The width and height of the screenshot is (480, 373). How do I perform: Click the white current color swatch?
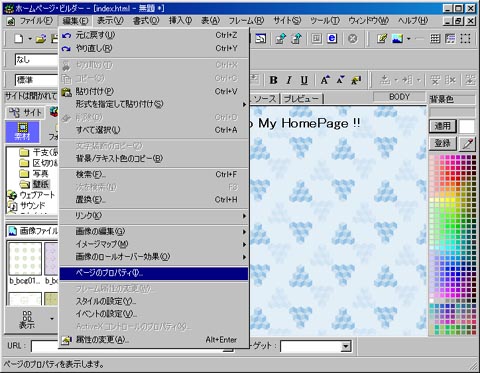467,127
